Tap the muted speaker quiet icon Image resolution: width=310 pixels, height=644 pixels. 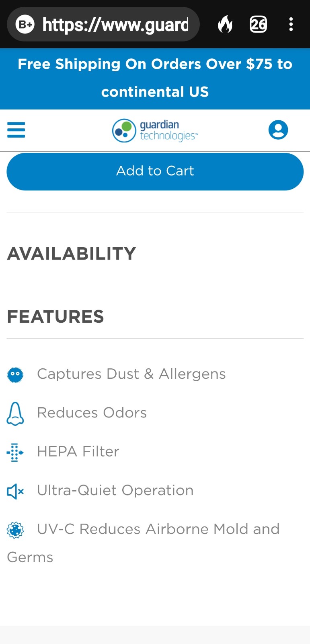[15, 491]
